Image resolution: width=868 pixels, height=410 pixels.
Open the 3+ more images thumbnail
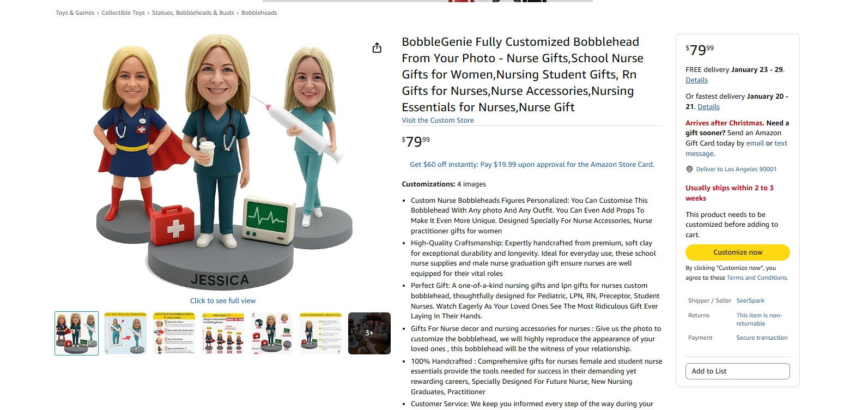click(369, 333)
